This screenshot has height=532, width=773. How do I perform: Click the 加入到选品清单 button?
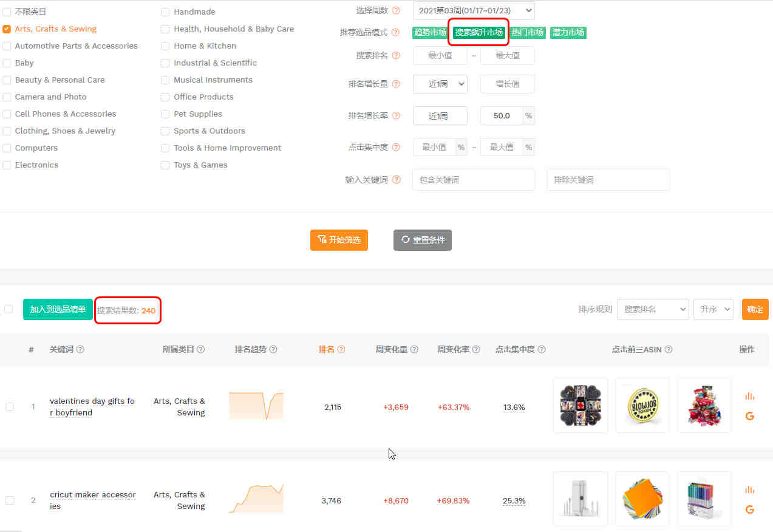(x=58, y=309)
